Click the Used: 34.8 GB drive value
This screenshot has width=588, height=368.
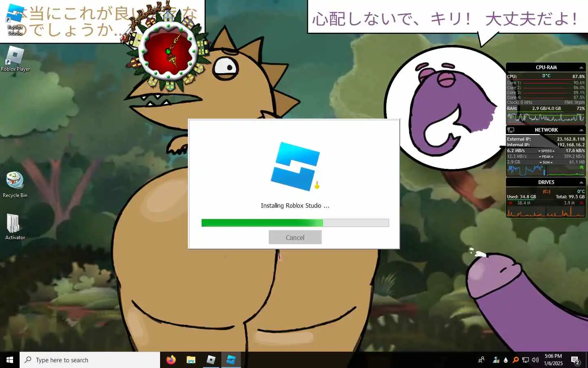(x=521, y=197)
